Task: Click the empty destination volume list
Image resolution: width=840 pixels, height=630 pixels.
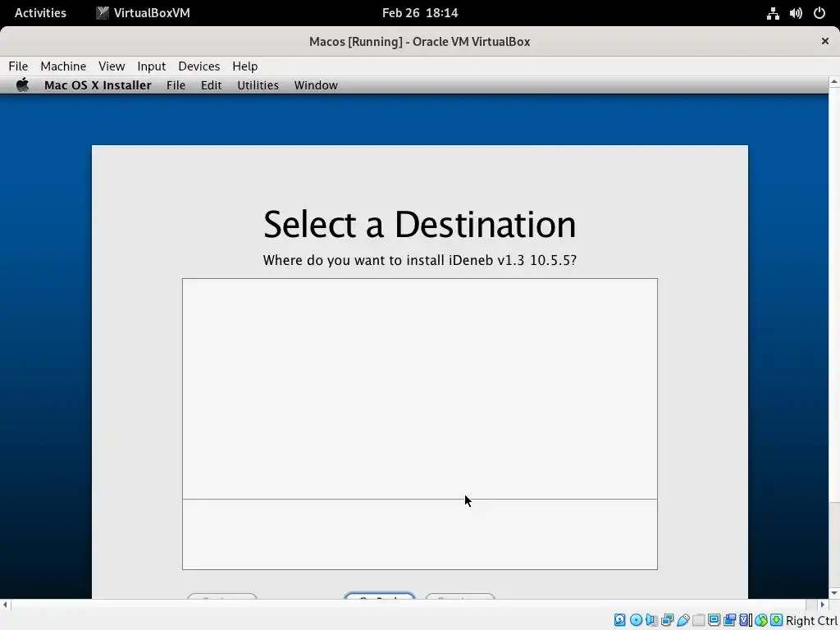Action: (419, 389)
